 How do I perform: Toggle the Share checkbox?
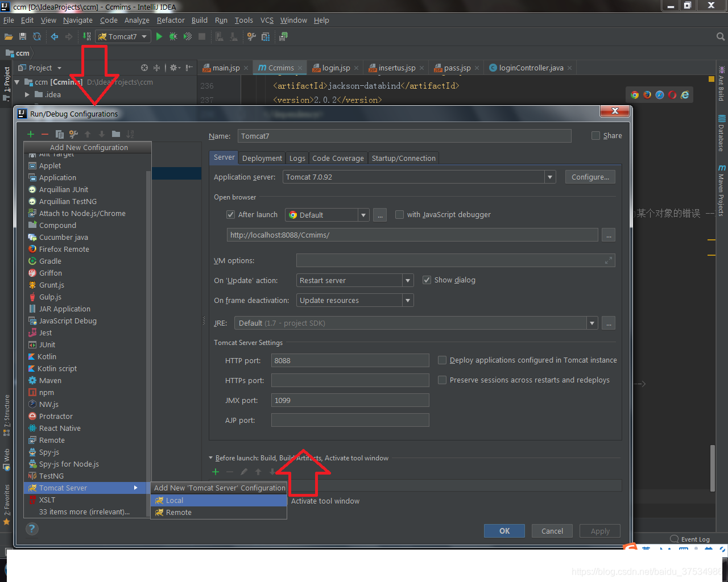(x=595, y=135)
